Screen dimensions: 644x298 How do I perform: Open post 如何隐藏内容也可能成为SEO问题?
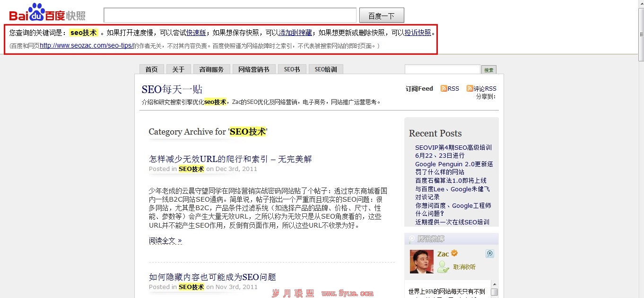(212, 277)
